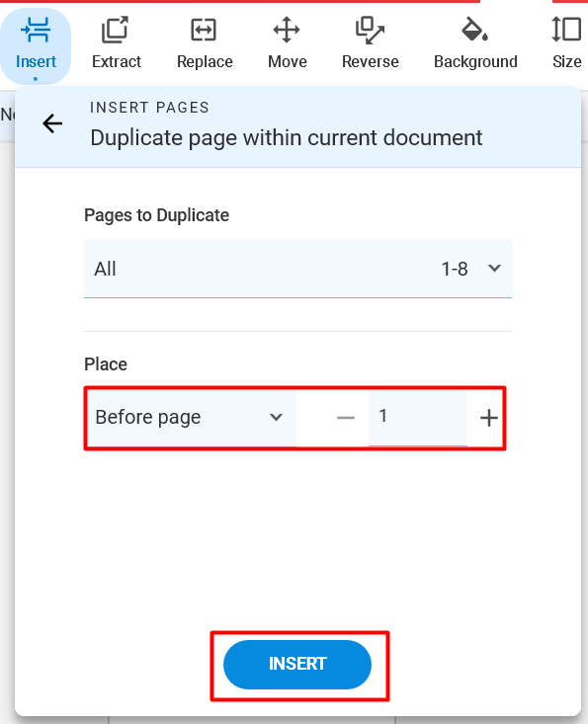Click the 1-8 page range text
The image size is (588, 724).
455,269
